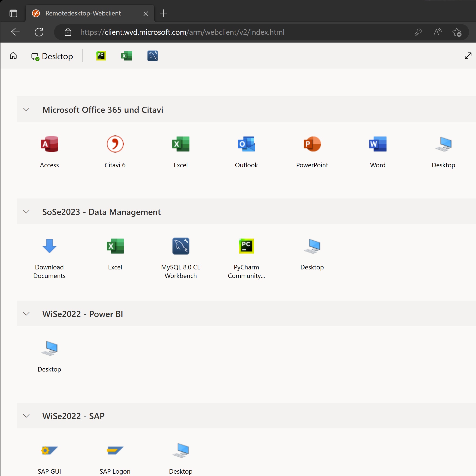Image resolution: width=476 pixels, height=476 pixels.
Task: Click the browser address bar URL
Action: click(182, 32)
